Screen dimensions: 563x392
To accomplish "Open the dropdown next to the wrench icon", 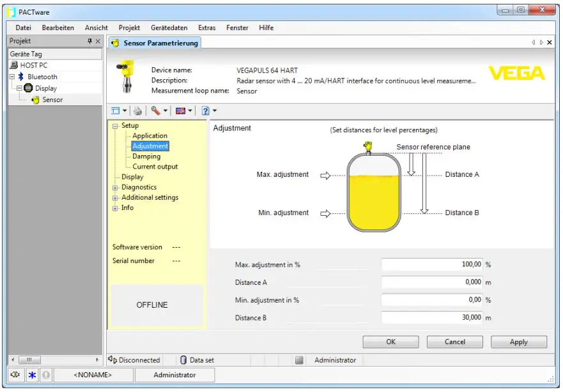I will click(x=166, y=110).
